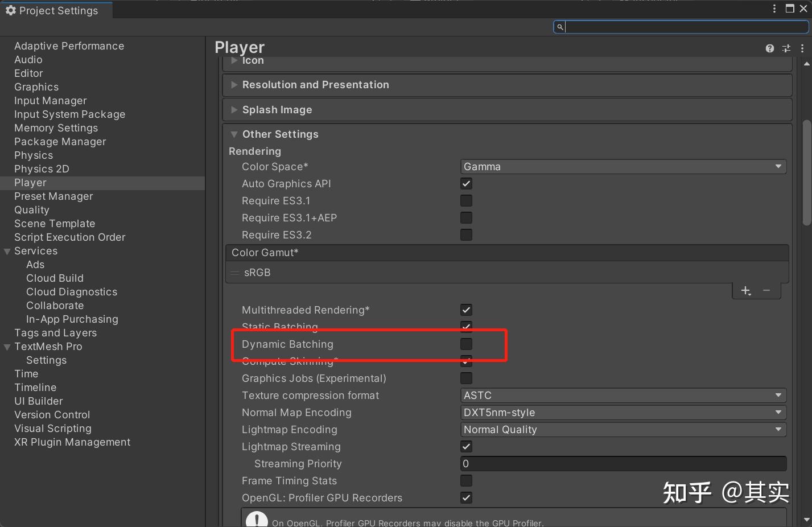Click the search magnifier icon
Viewport: 812px width, 527px height.
(x=560, y=27)
